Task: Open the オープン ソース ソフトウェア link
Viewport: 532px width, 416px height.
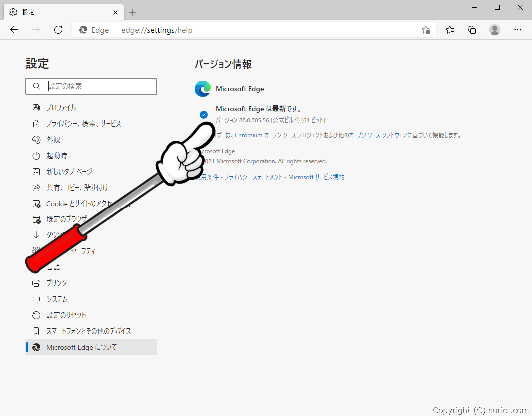Action: point(378,135)
